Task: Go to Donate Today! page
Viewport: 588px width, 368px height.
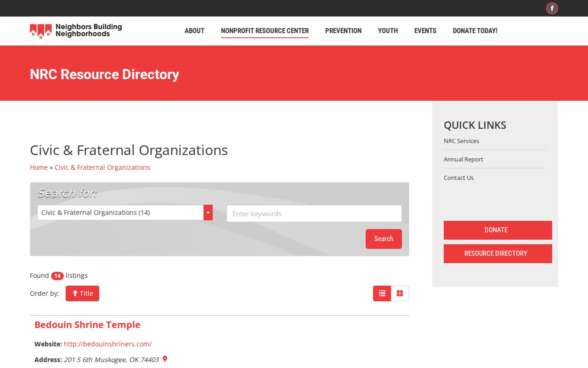Action: pyautogui.click(x=475, y=31)
